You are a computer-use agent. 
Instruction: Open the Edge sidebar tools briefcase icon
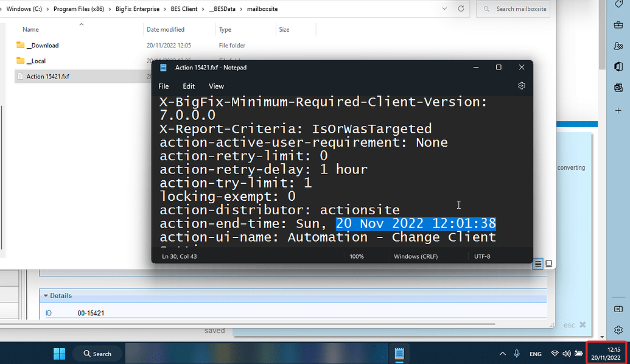[619, 26]
